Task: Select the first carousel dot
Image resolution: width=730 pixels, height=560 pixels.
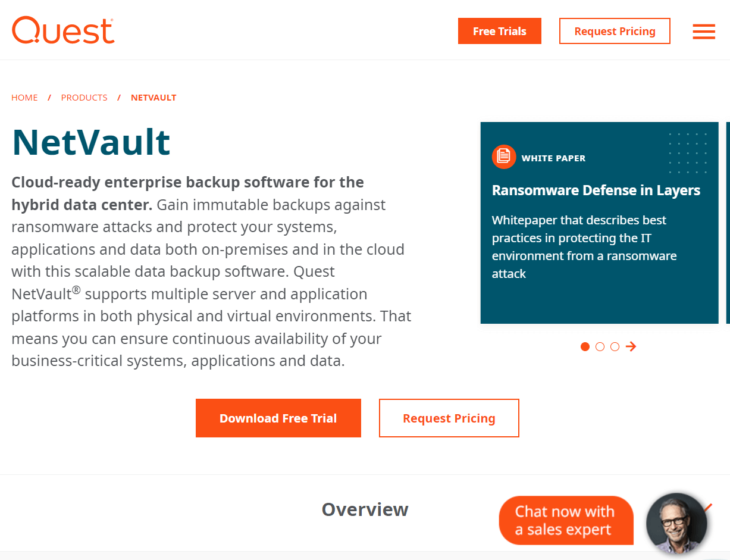Action: coord(585,346)
